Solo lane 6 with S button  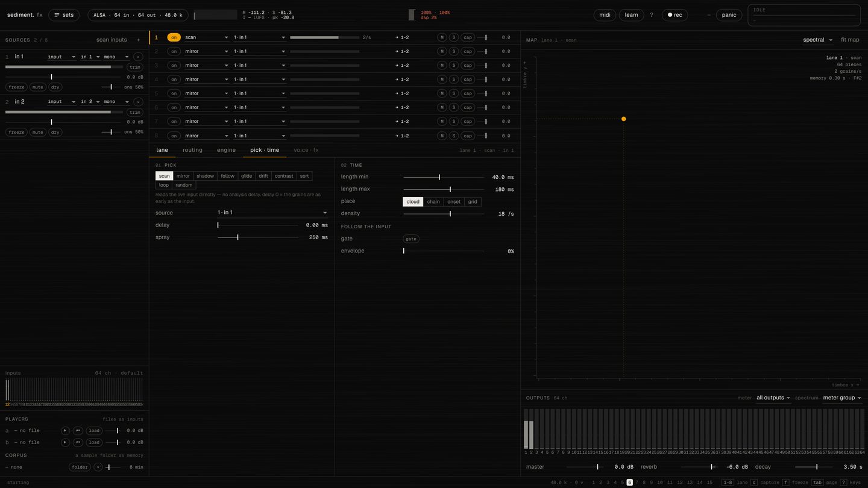click(x=454, y=107)
